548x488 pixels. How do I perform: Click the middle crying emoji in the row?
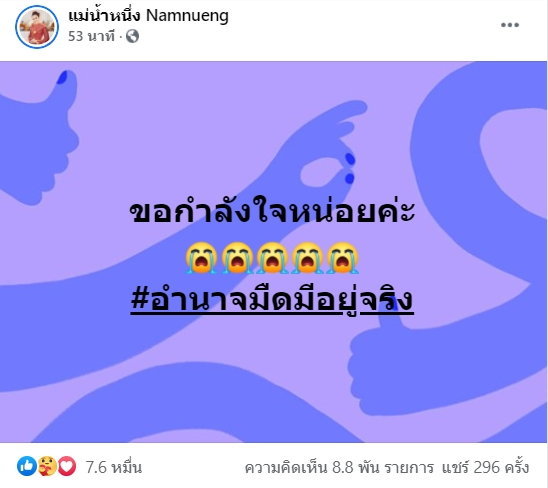[272, 258]
